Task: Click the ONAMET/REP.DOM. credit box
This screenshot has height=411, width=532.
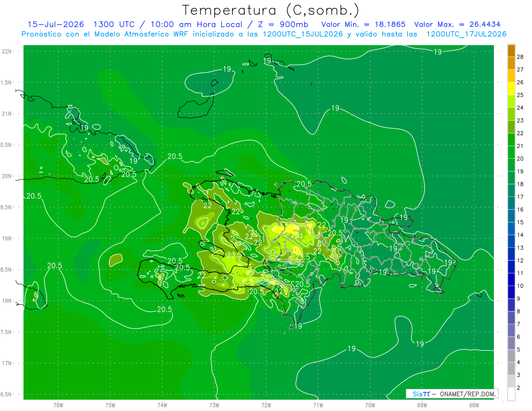Action: click(x=452, y=394)
